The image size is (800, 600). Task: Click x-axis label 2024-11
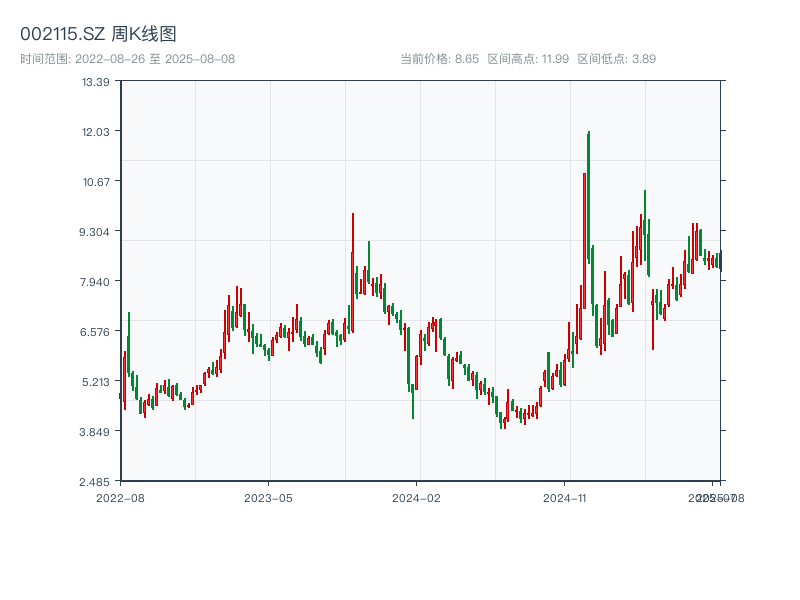pos(564,498)
